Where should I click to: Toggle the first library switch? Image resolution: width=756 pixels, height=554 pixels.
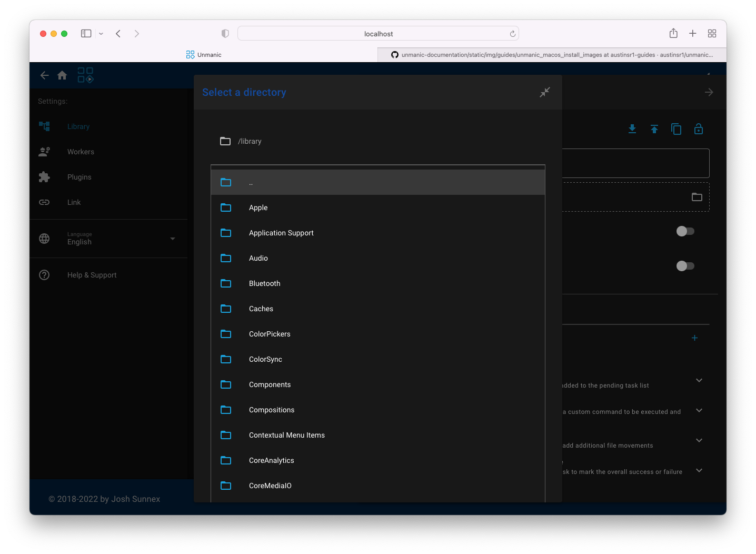point(685,231)
